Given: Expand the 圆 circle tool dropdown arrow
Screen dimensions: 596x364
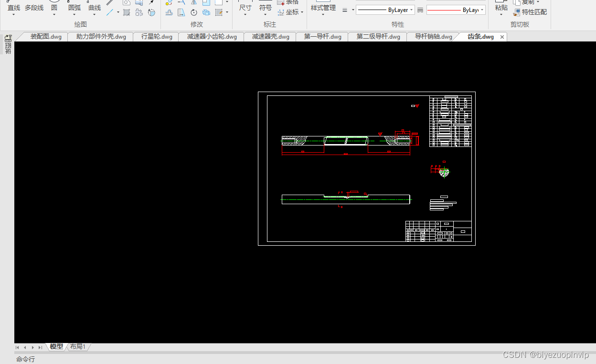Looking at the screenshot, I should click(54, 15).
